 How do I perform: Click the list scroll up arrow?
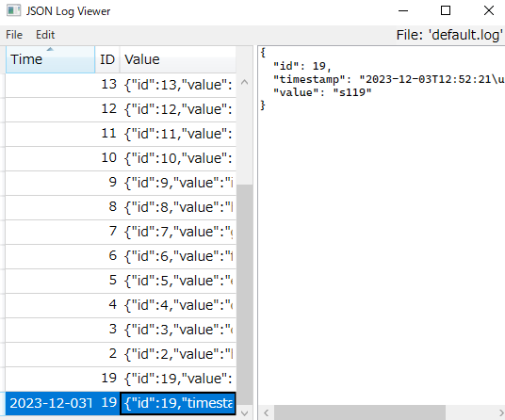click(x=244, y=82)
